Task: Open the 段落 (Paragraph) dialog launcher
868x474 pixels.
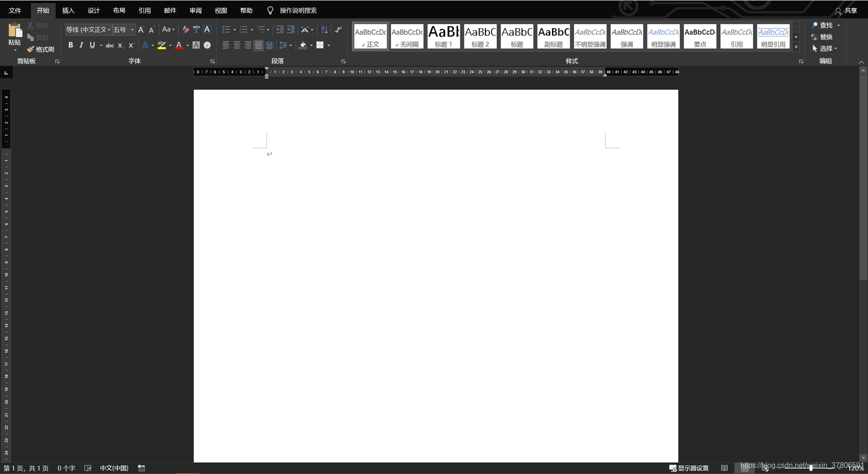Action: tap(343, 61)
